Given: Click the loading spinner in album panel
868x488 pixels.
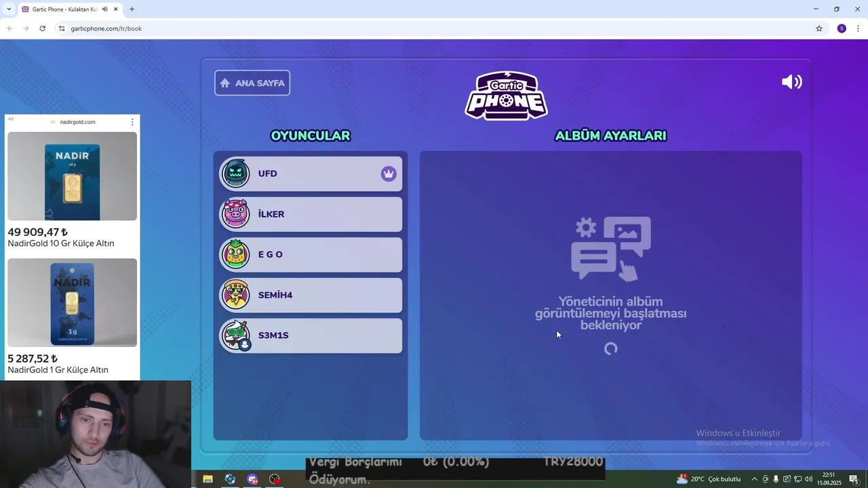Looking at the screenshot, I should coord(611,348).
